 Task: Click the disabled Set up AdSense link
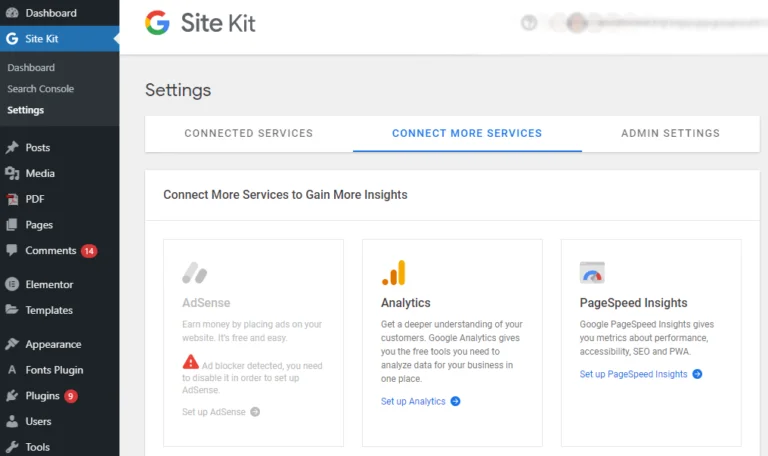214,412
